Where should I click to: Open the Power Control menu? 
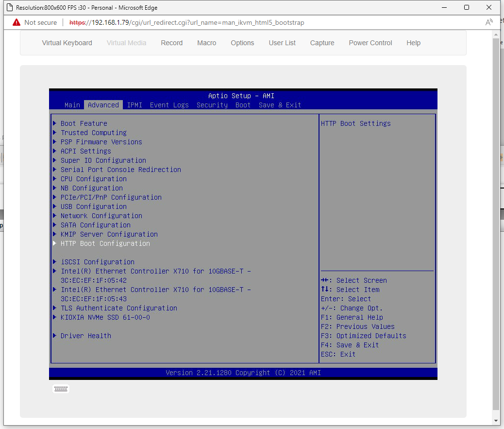click(x=370, y=43)
